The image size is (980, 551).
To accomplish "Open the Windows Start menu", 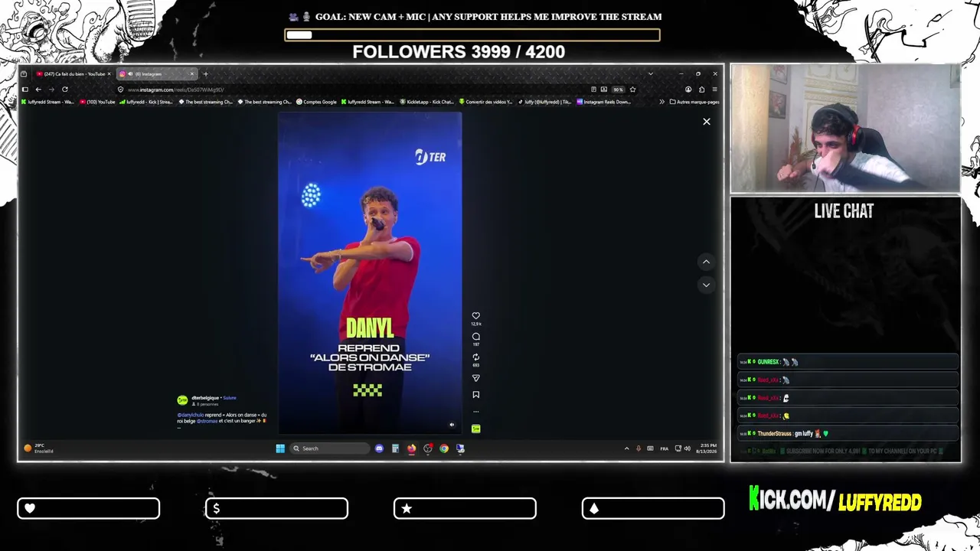I will (x=280, y=448).
